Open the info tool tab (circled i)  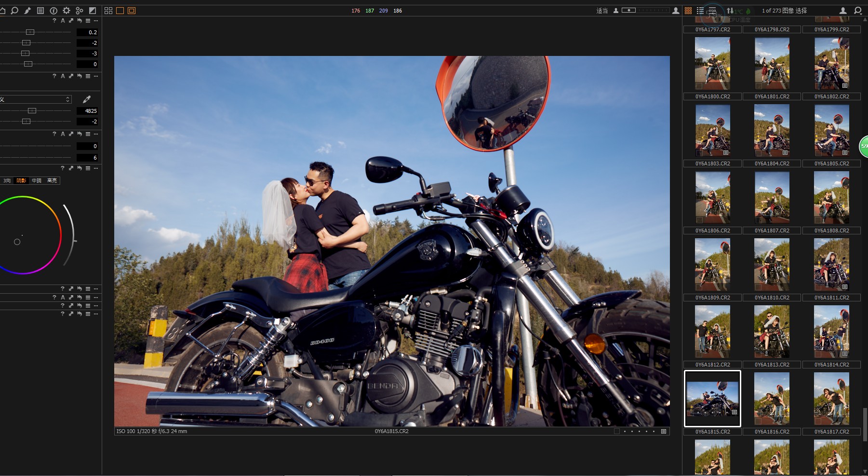point(53,10)
